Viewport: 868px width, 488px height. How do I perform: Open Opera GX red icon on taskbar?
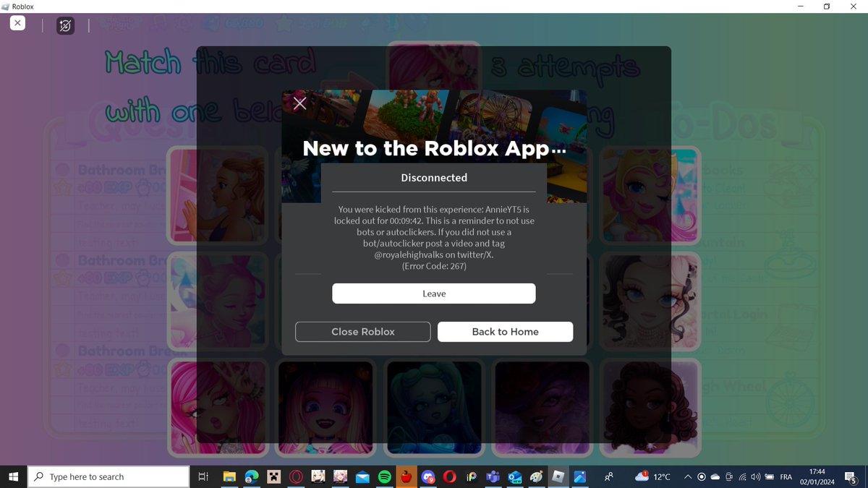click(450, 476)
